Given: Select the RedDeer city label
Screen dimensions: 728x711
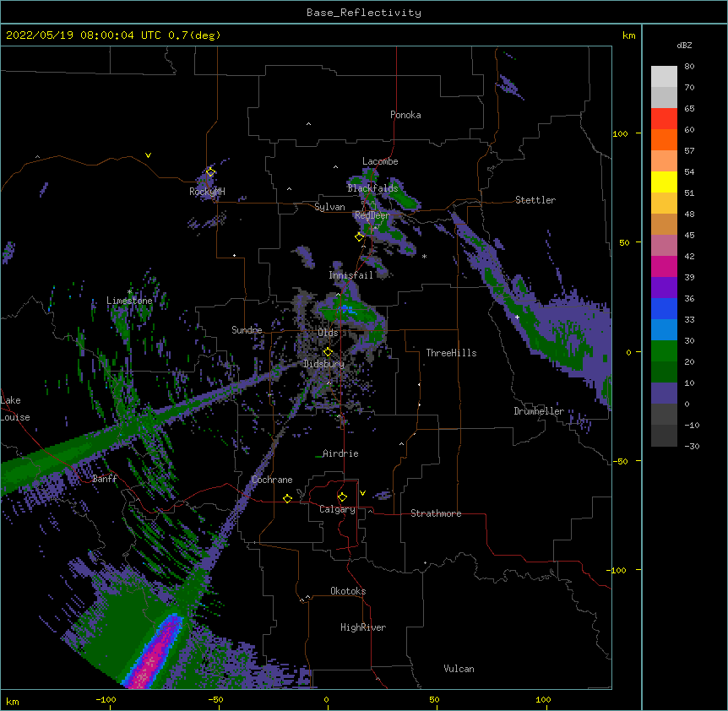Looking at the screenshot, I should click(372, 215).
